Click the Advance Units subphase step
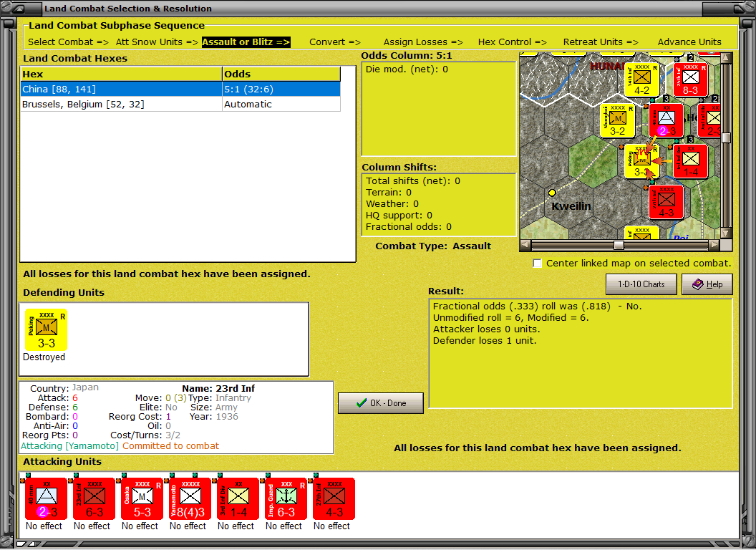Image resolution: width=756 pixels, height=550 pixels. point(689,42)
